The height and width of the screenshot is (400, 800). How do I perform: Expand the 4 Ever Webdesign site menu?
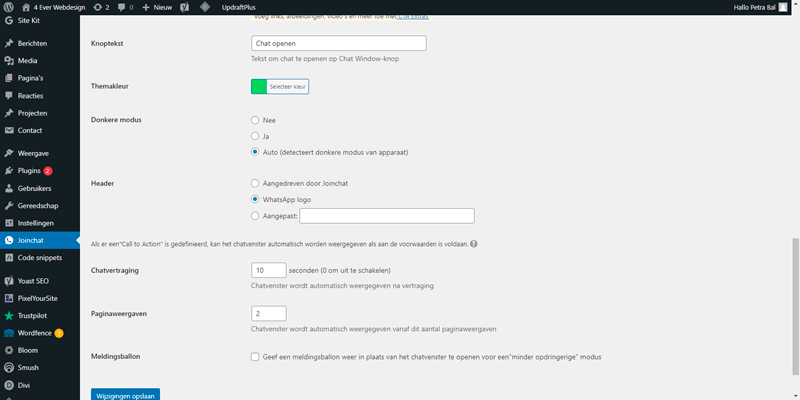(54, 7)
